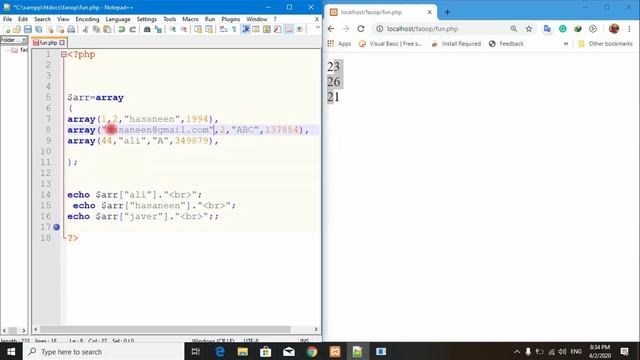Screen dimensions: 640x360
Task: Click the output value 26 in browser page
Action: (x=333, y=82)
